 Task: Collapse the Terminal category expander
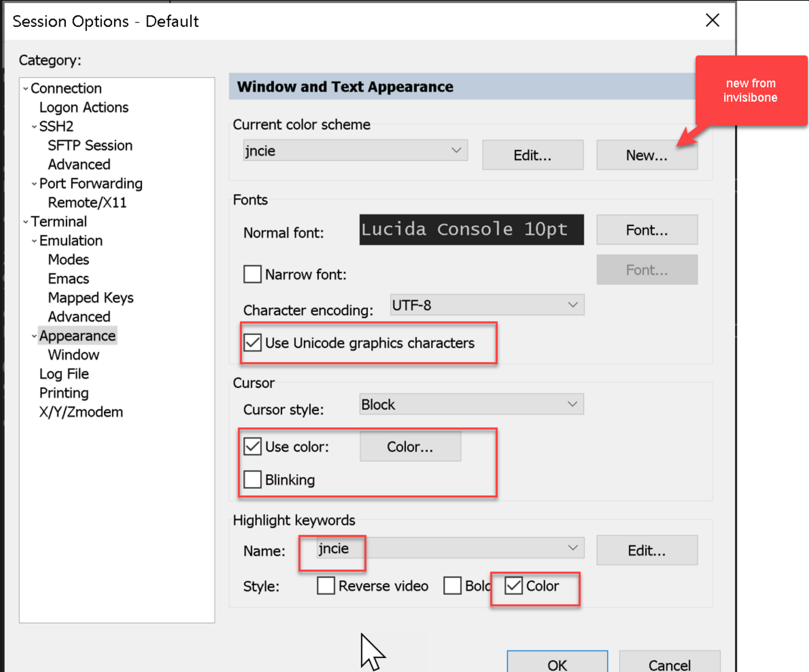26,222
